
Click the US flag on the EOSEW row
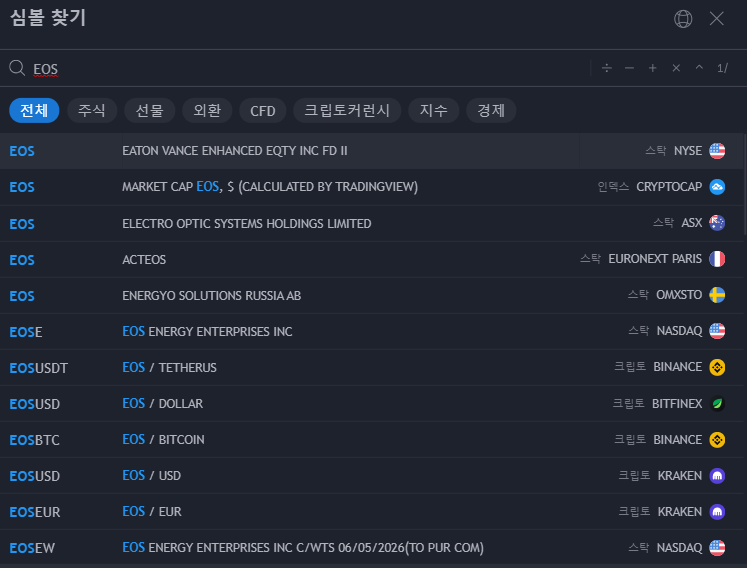(x=717, y=548)
